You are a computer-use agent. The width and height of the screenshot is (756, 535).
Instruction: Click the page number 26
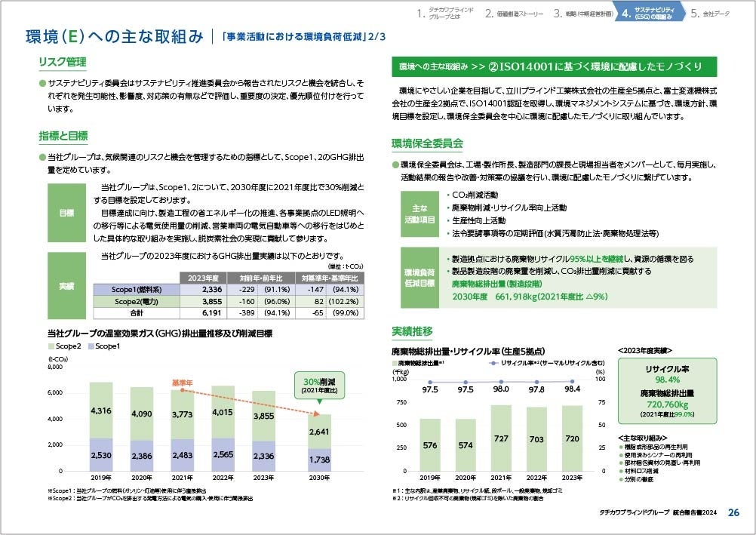(x=733, y=512)
